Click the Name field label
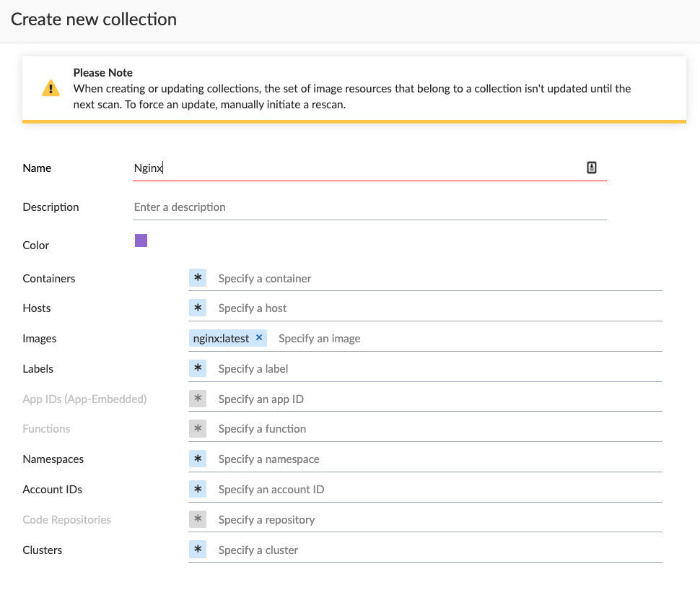 [x=37, y=168]
